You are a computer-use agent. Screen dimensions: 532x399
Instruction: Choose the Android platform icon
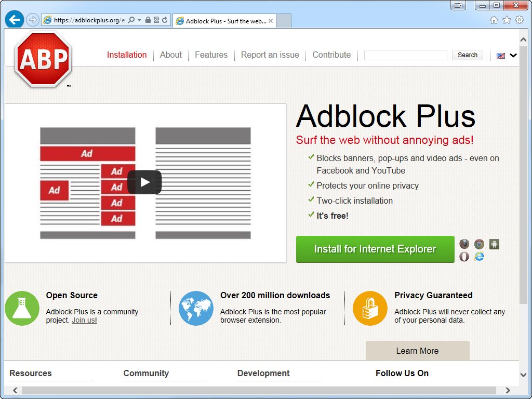pos(494,244)
